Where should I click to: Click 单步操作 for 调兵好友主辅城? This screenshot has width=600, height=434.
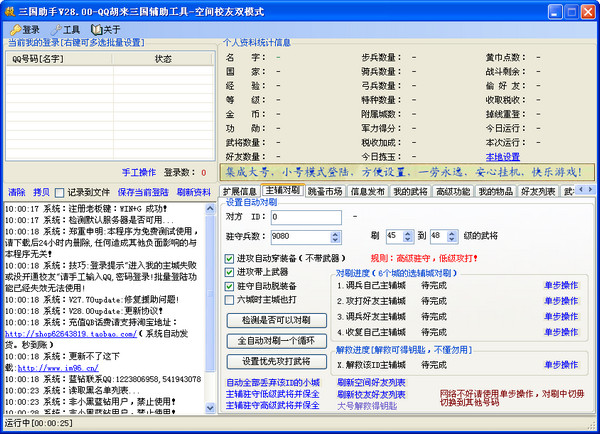561,317
